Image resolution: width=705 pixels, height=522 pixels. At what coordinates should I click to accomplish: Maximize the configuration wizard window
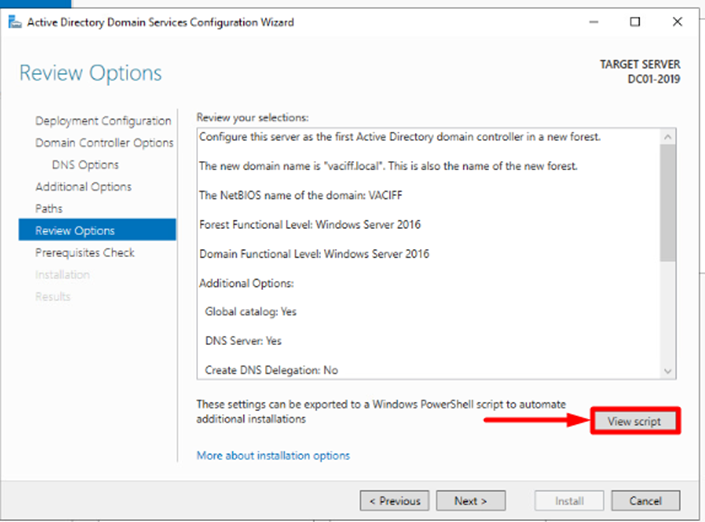tap(635, 22)
